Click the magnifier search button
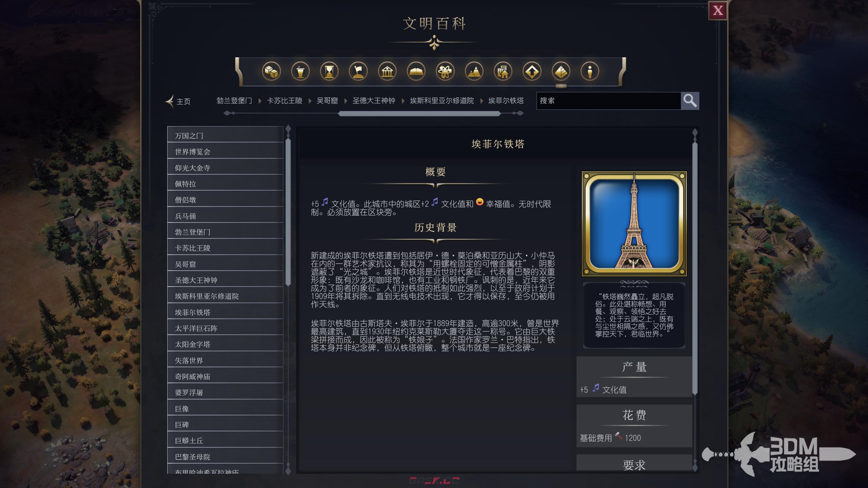Screen dimensions: 868x488 pyautogui.click(x=690, y=101)
